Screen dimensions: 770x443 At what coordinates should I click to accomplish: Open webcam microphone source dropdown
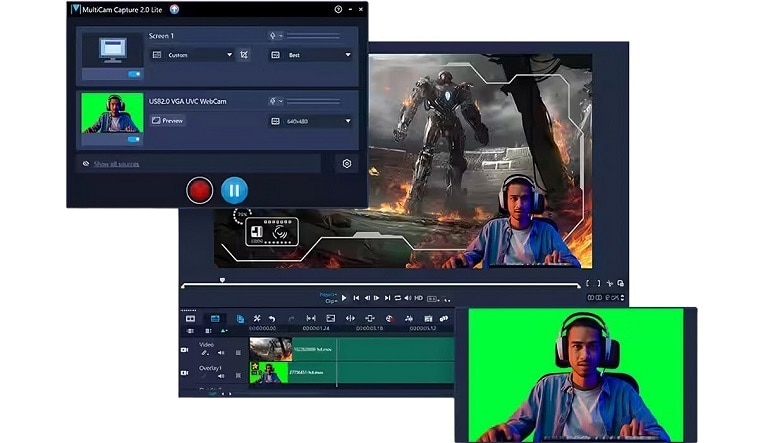(x=275, y=101)
